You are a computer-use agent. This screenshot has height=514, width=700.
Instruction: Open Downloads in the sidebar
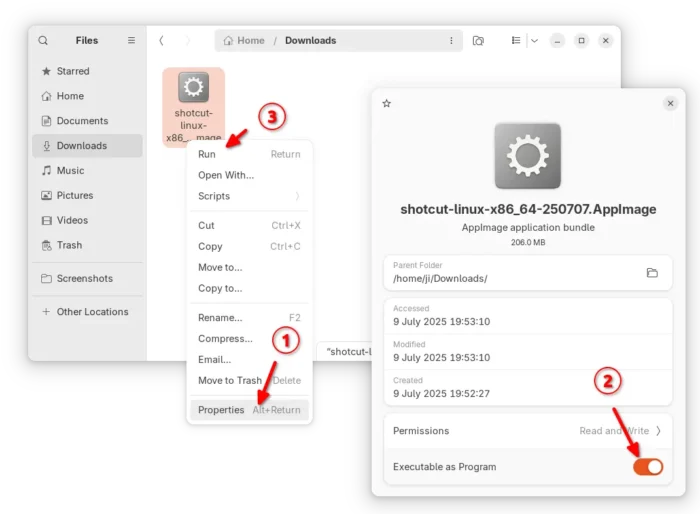81,146
